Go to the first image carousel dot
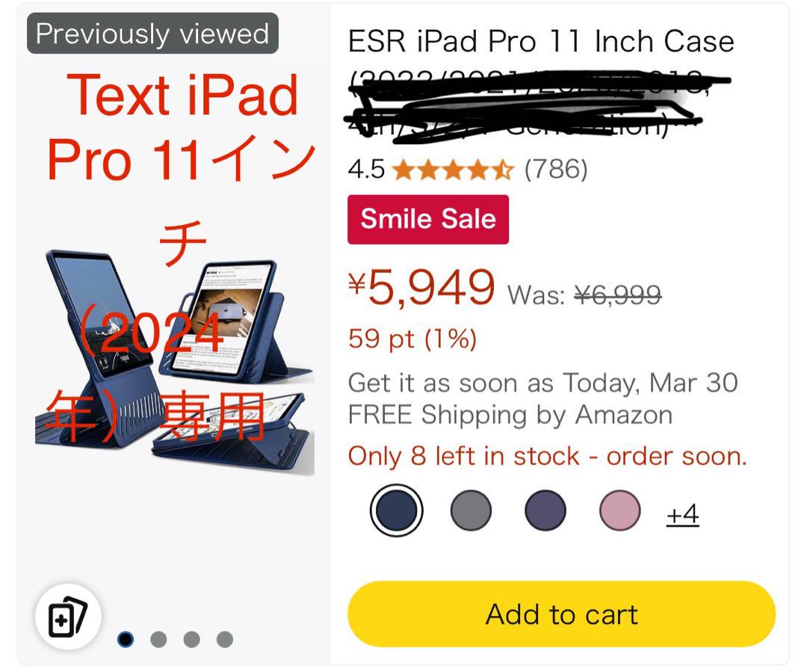 coord(126,639)
